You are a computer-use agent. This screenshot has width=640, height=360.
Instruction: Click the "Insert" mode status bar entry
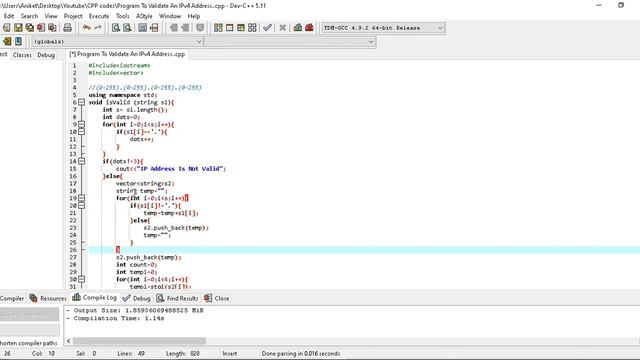229,353
